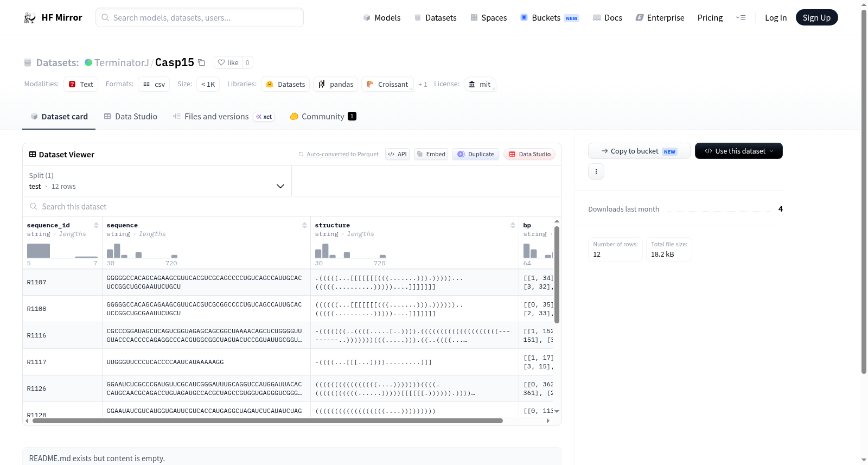The width and height of the screenshot is (868, 465).
Task: Click the heart like button
Action: (x=228, y=62)
